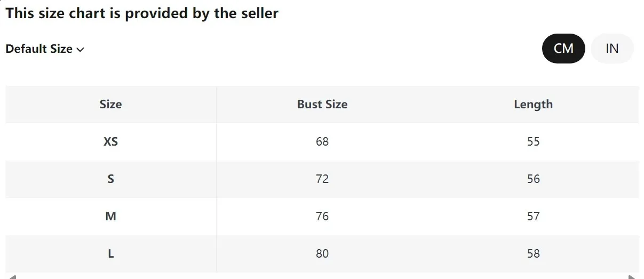The image size is (644, 279).
Task: Click the Size column header
Action: click(x=110, y=105)
